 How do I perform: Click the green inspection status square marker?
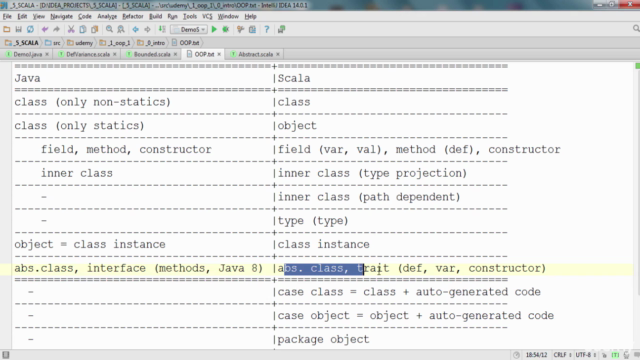pyautogui.click(x=637, y=66)
